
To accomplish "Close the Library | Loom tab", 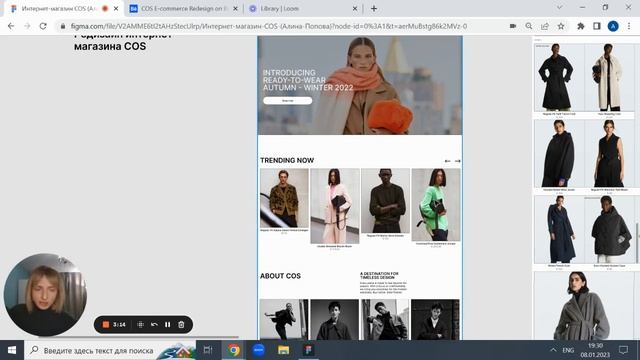I will click(355, 8).
